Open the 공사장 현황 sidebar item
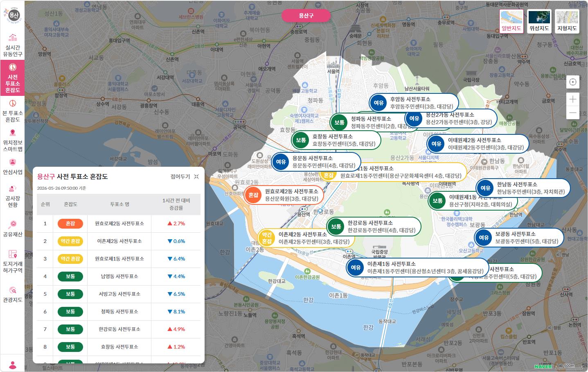This screenshot has height=372, width=588. 12,196
